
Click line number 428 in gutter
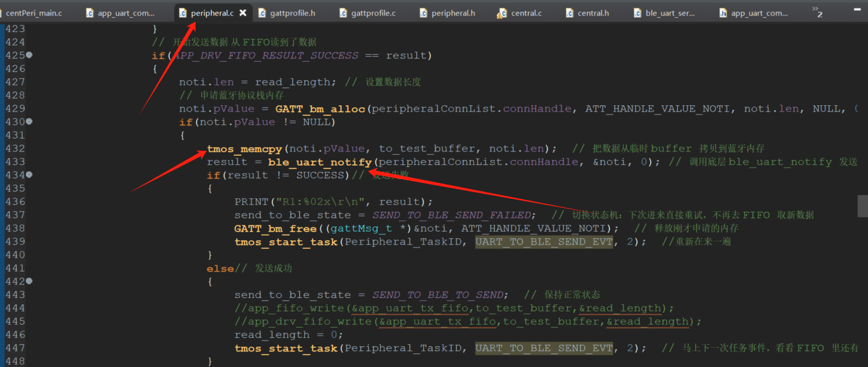click(15, 95)
